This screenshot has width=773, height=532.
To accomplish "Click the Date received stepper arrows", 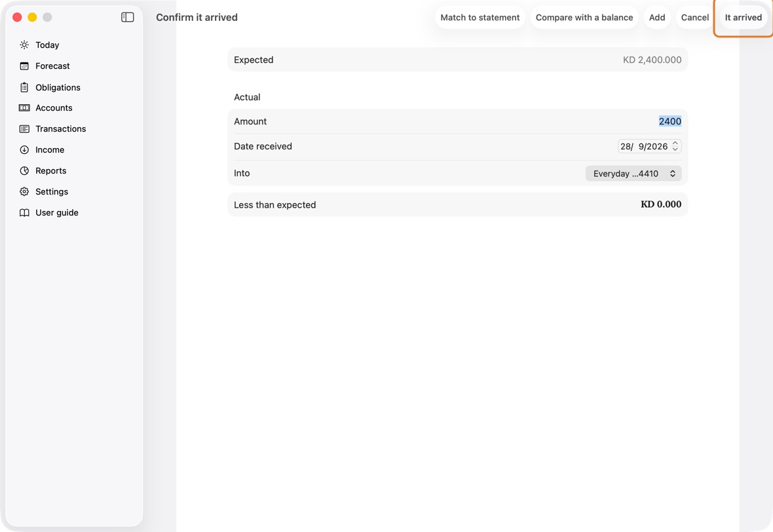I will pyautogui.click(x=675, y=147).
